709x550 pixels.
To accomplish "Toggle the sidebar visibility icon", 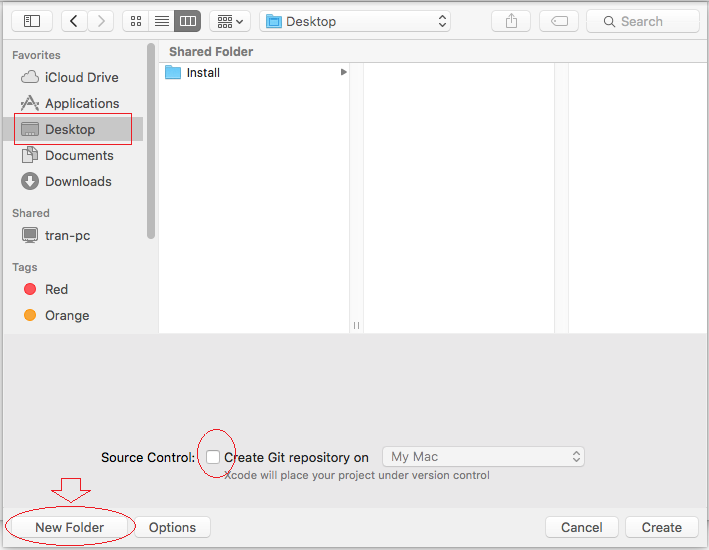I will coord(32,21).
